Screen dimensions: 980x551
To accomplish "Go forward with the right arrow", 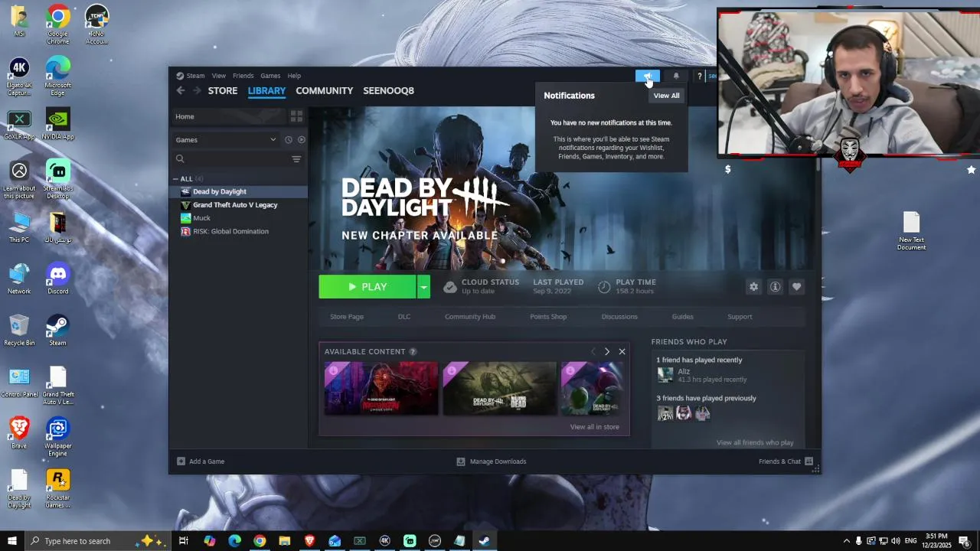I will [197, 90].
